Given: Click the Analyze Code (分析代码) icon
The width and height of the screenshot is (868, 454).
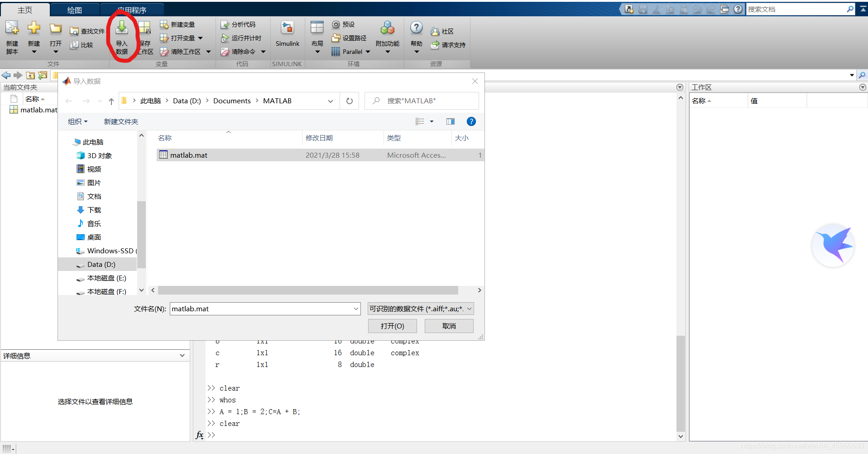Looking at the screenshot, I should [225, 24].
